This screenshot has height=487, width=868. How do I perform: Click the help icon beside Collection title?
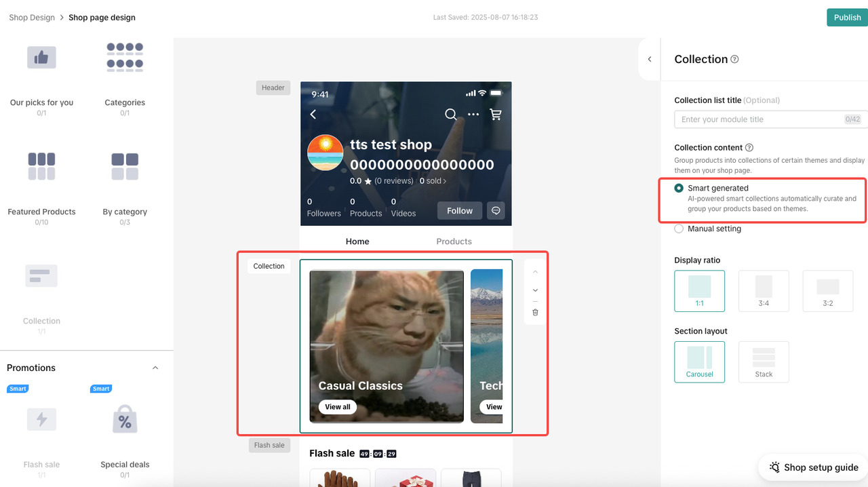point(734,59)
